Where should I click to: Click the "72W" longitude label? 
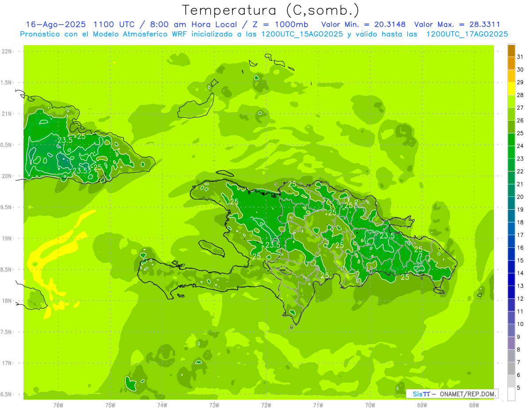pyautogui.click(x=266, y=405)
